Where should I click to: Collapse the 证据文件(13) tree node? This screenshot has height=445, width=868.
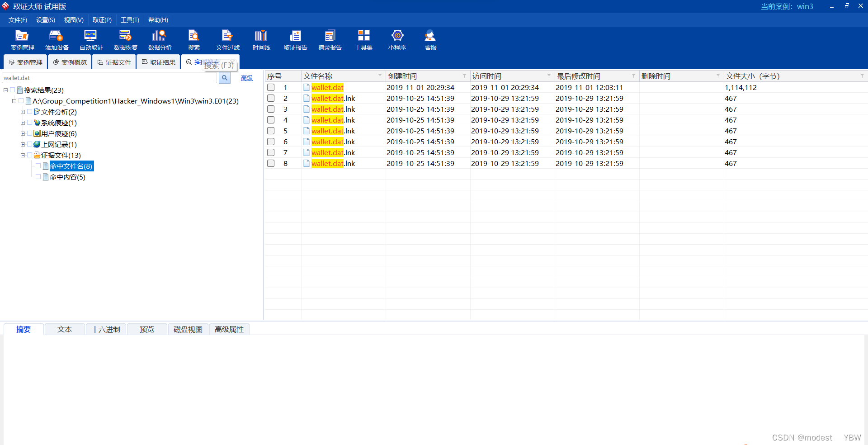click(23, 155)
